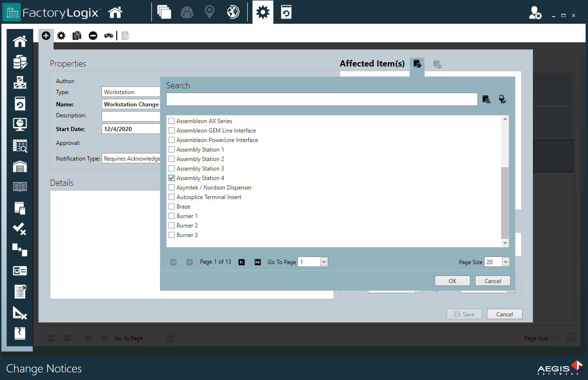Click the OK button in the Search dialog
The height and width of the screenshot is (380, 588).
[x=452, y=280]
